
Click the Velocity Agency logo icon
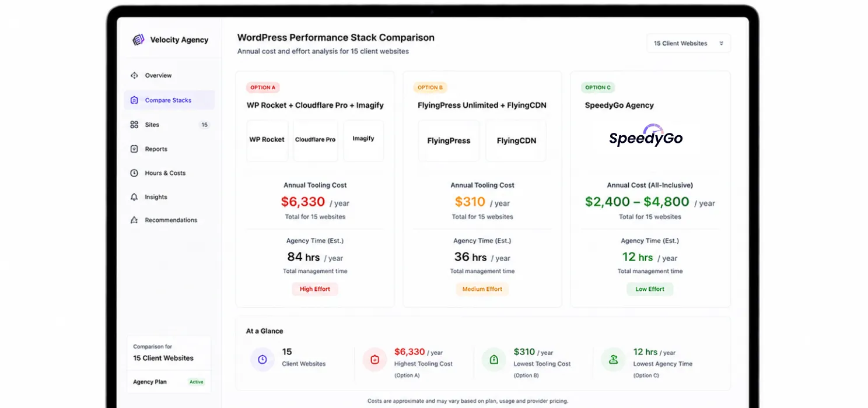(138, 40)
